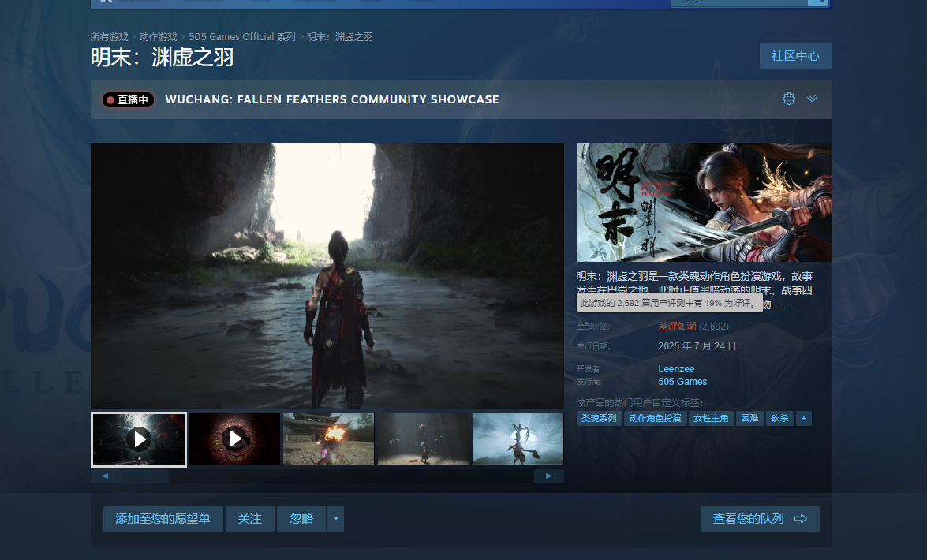927x560 pixels.
Task: Click the left arrow of thumbnail strip
Action: click(x=105, y=476)
